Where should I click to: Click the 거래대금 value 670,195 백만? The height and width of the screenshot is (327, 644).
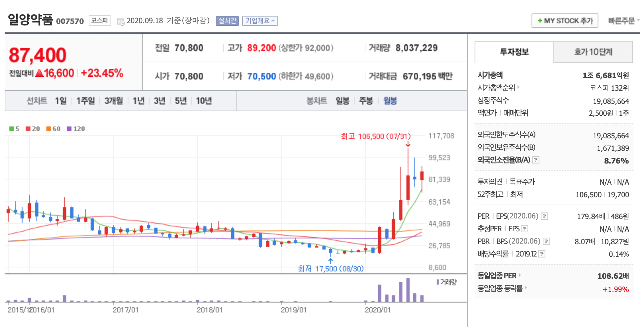427,76
